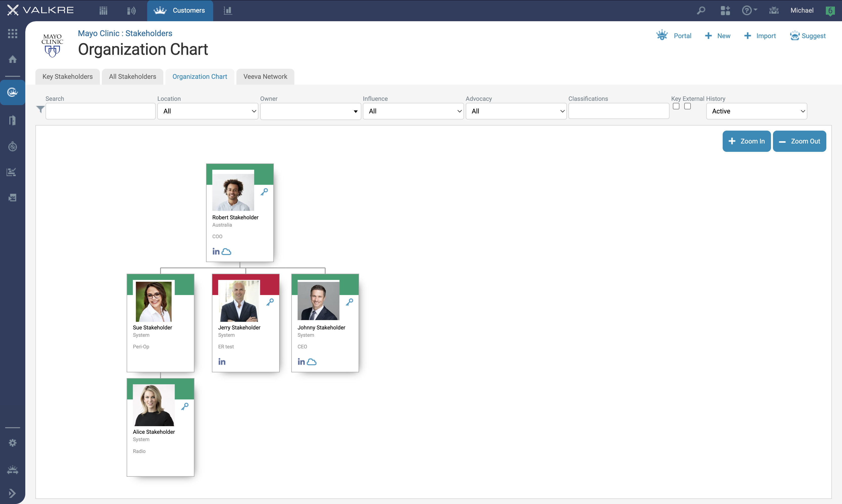Toggle the Key checkbox filter
Screen dimensions: 842x504
pos(676,106)
